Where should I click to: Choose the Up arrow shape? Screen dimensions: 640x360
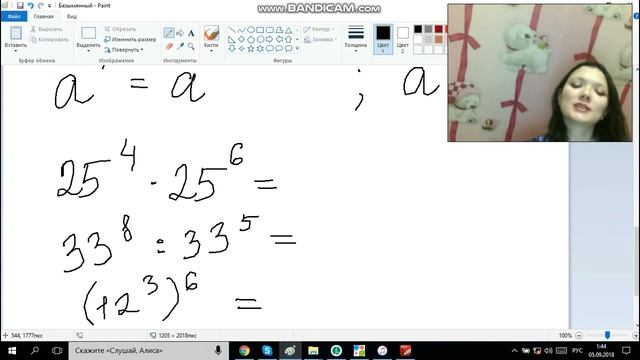click(289, 39)
